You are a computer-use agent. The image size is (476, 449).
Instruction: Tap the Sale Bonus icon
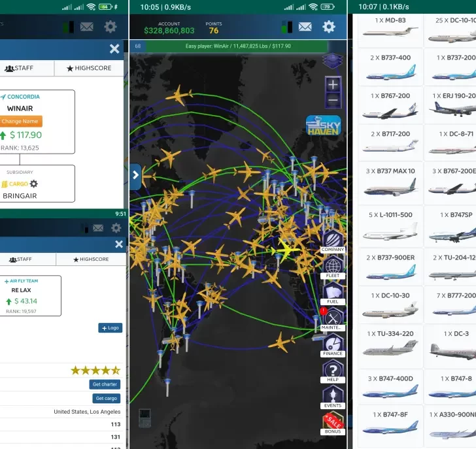tap(333, 422)
